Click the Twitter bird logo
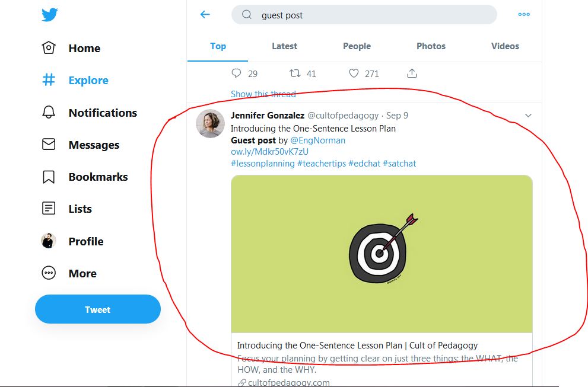The image size is (588, 387). coord(50,15)
